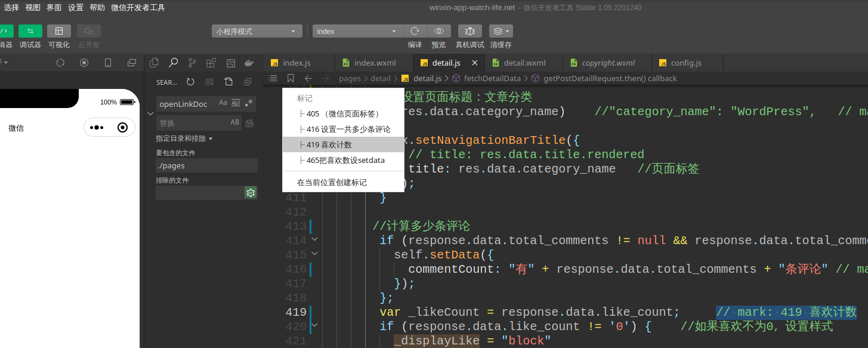The height and width of the screenshot is (348, 868).
Task: Open the explorer files icon
Action: (x=154, y=63)
